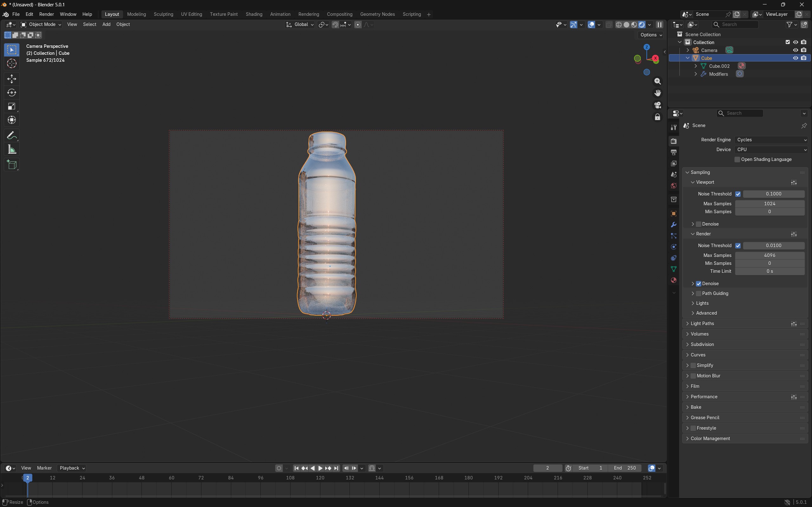This screenshot has height=507, width=812.
Task: Disable the Render Denoise checkbox
Action: click(698, 284)
